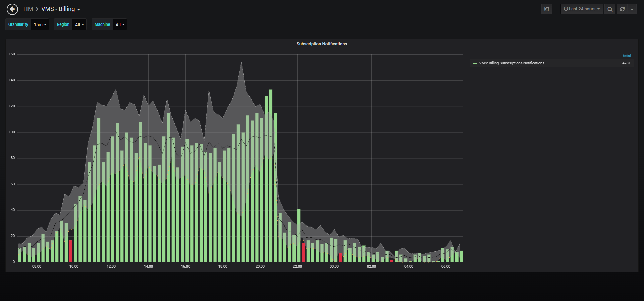Click the tallest green bar near 20:30
Viewport: 644px width, 301px height.
tap(271, 176)
